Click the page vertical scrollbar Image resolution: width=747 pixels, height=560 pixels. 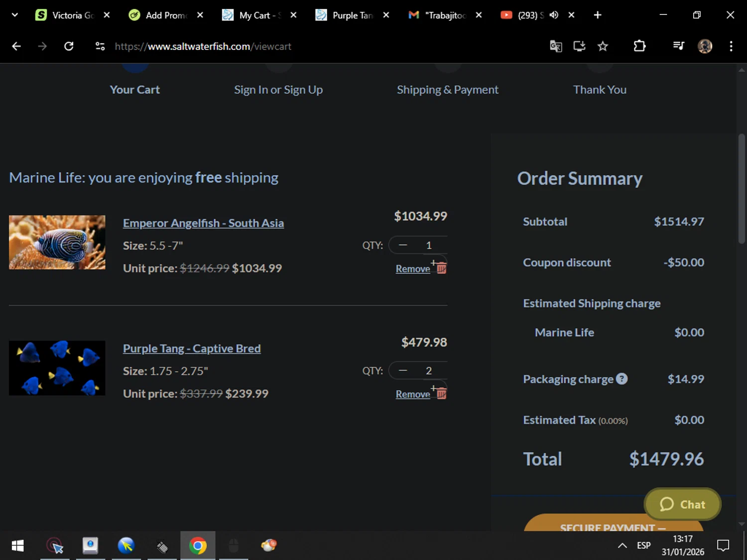[742, 189]
